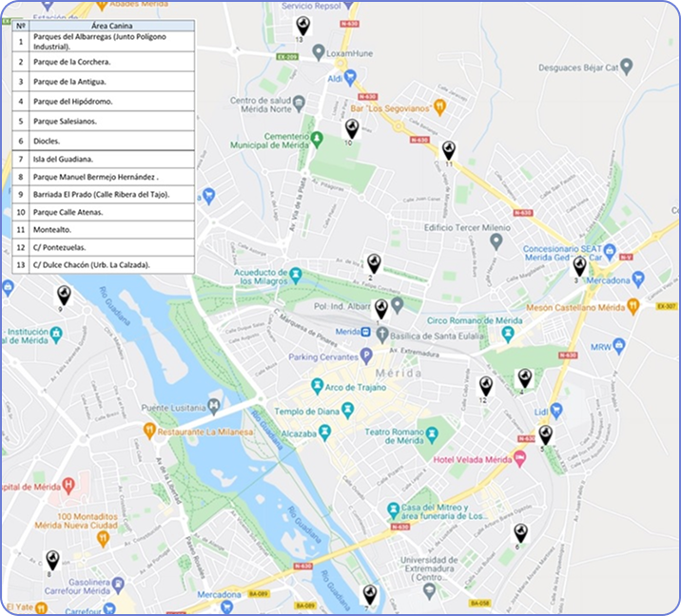Viewport: 681px width, 616px height.
Task: Select 'C/ Dulce Chacón' table row
Action: point(104,265)
